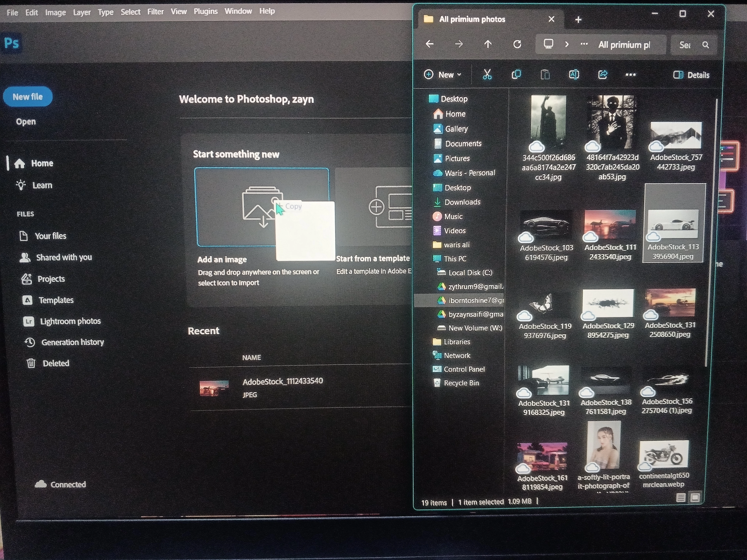Switch to large thumbnails view toggle
The height and width of the screenshot is (560, 747).
(695, 498)
